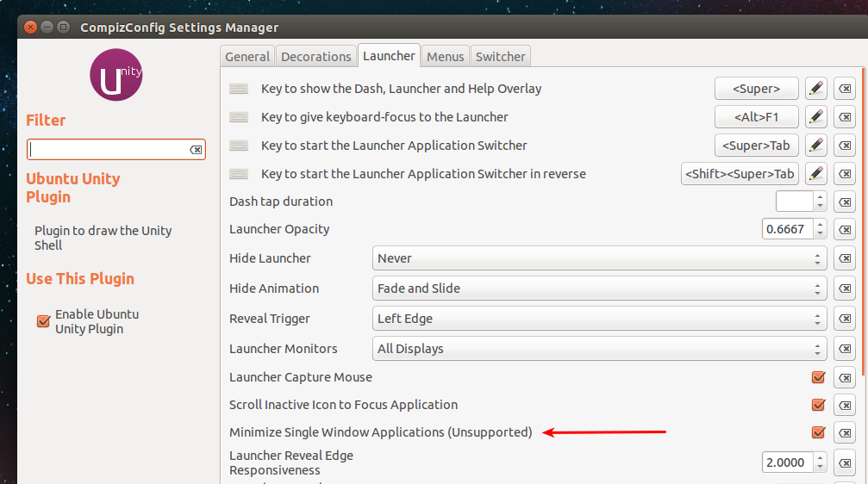Reset Launcher Opacity to default
868x484 pixels.
(x=845, y=229)
